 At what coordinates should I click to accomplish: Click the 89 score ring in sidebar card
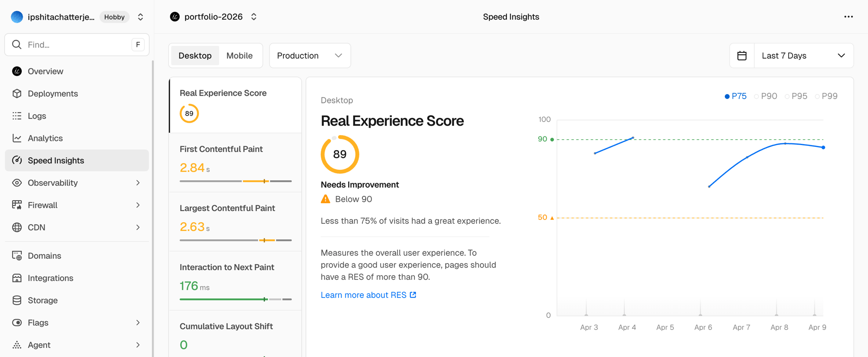189,113
